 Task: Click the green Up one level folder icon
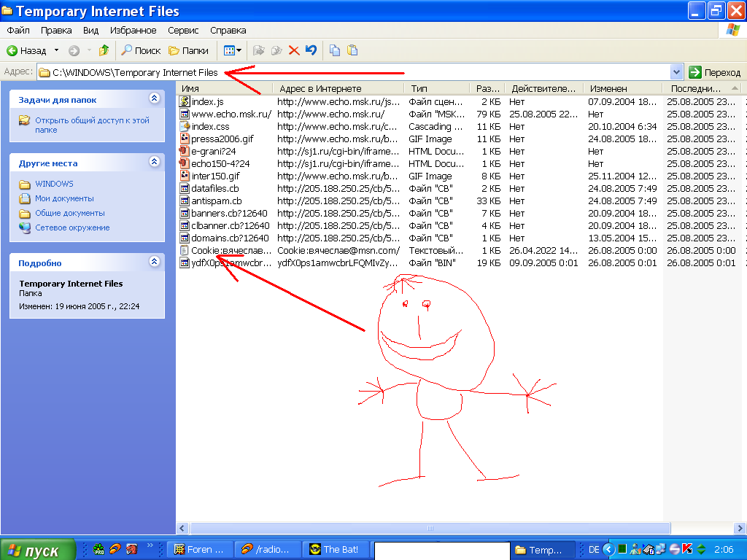pos(104,50)
